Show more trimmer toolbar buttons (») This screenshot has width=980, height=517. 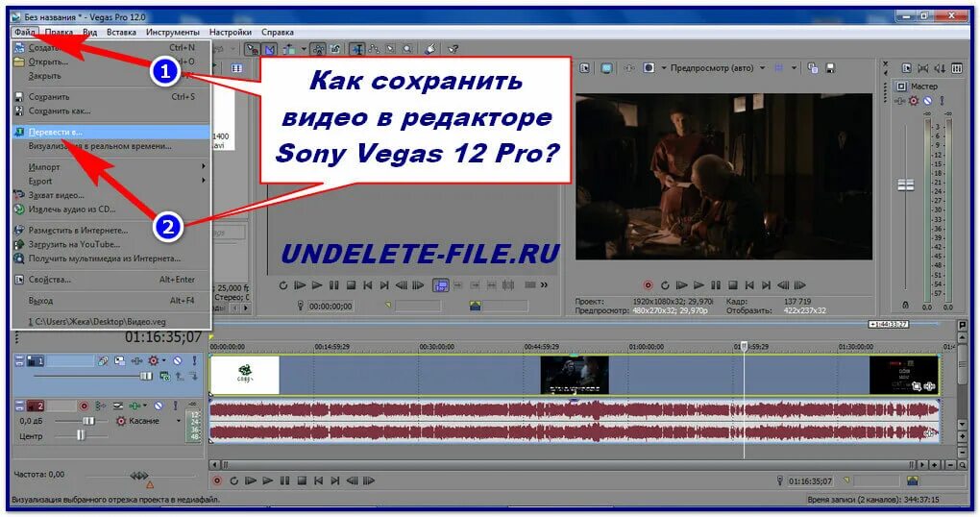(545, 285)
